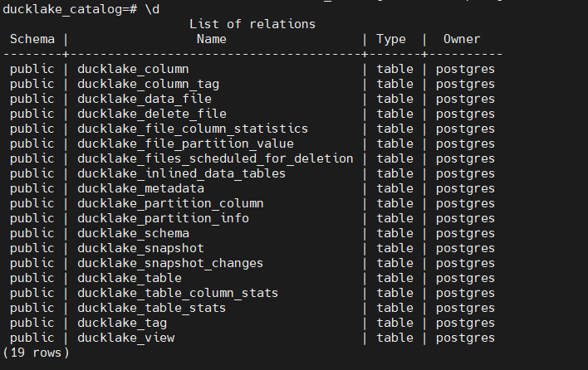Click ducklake_partition_column entry
The image size is (588, 370).
(170, 203)
